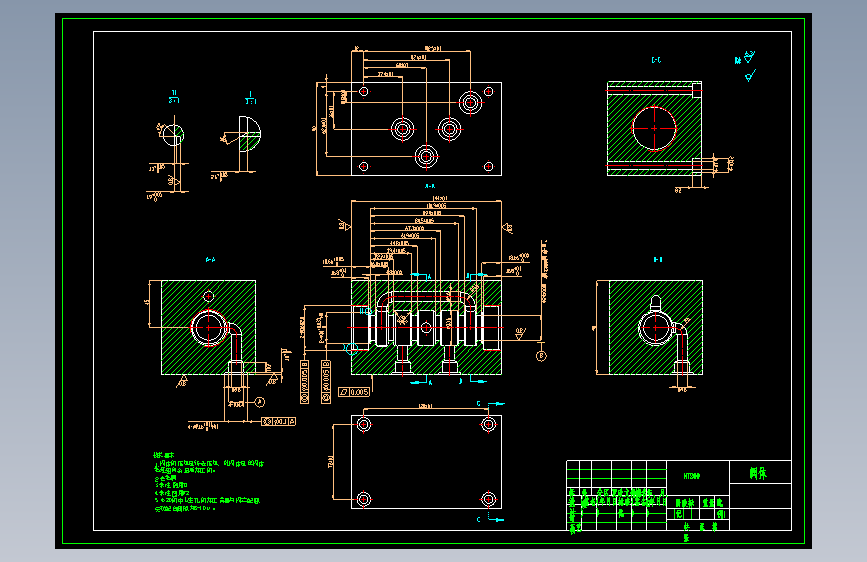Viewport: 867px width, 562px height.
Task: Click the 阀体 part name in title block
Action: tap(758, 473)
